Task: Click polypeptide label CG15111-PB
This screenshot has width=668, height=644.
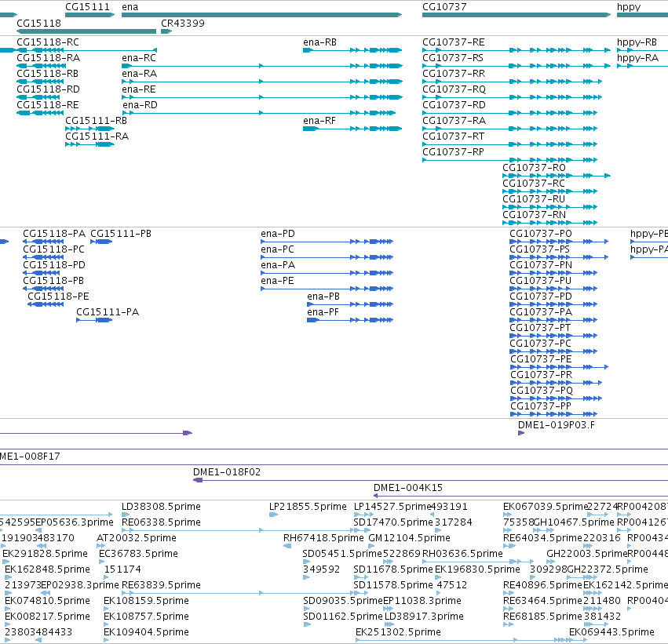Action: pos(121,234)
